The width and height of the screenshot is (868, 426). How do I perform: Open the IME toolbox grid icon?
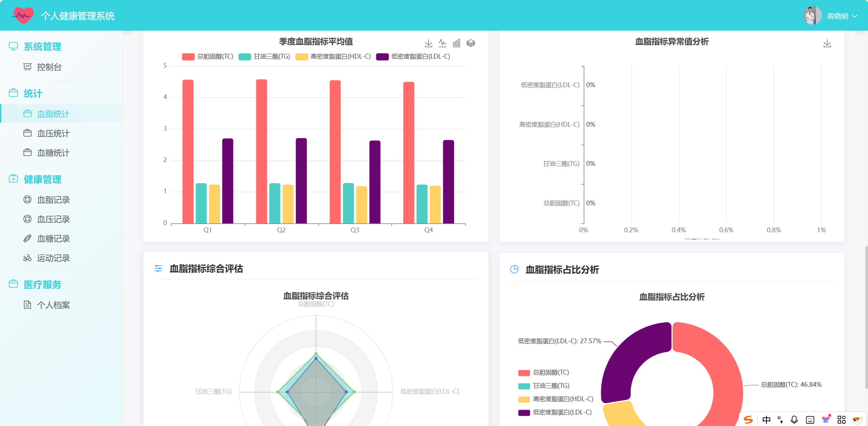pyautogui.click(x=841, y=420)
